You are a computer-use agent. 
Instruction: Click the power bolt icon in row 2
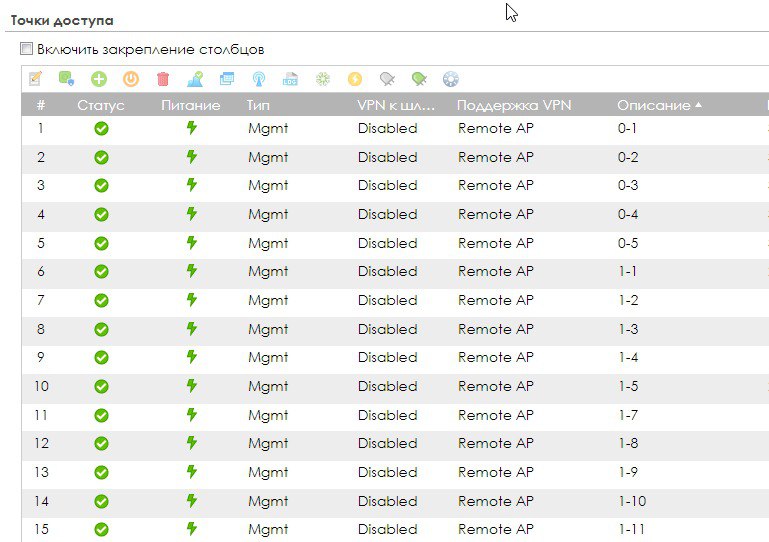click(x=192, y=156)
